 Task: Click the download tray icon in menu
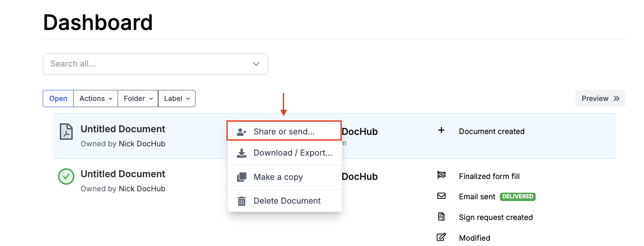click(x=241, y=153)
